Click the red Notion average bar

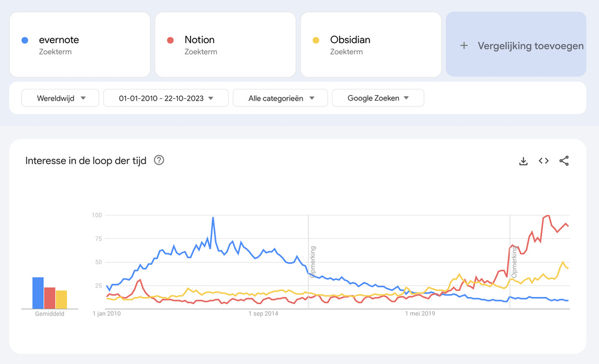50,298
